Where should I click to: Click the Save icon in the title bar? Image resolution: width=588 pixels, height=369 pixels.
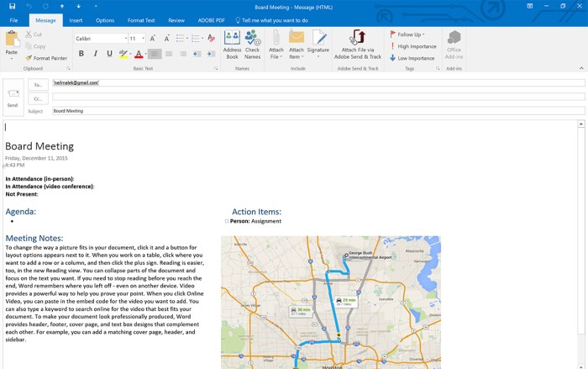coord(12,6)
